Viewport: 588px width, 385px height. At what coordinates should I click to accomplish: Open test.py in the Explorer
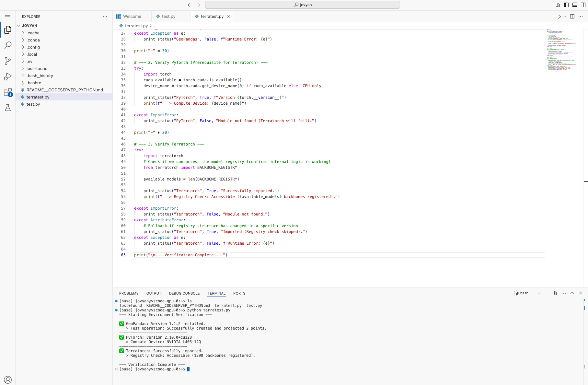click(64, 104)
